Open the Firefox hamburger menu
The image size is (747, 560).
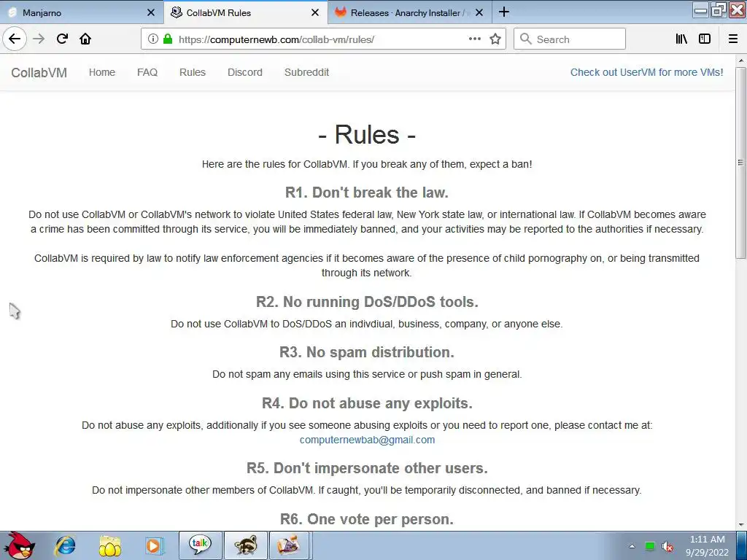point(733,39)
